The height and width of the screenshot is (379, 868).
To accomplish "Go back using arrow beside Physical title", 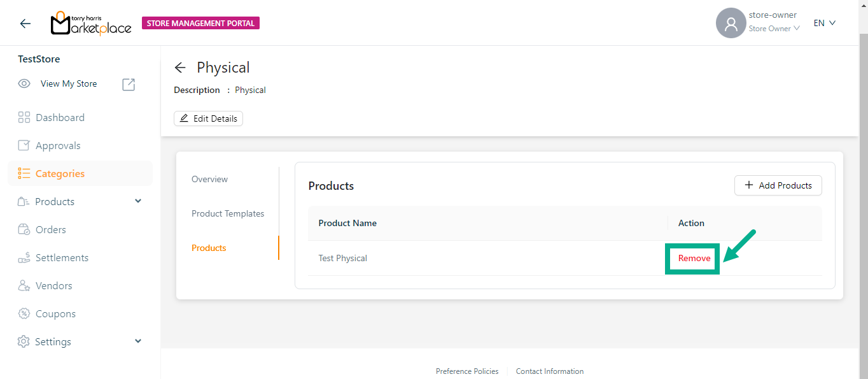I will [x=180, y=68].
